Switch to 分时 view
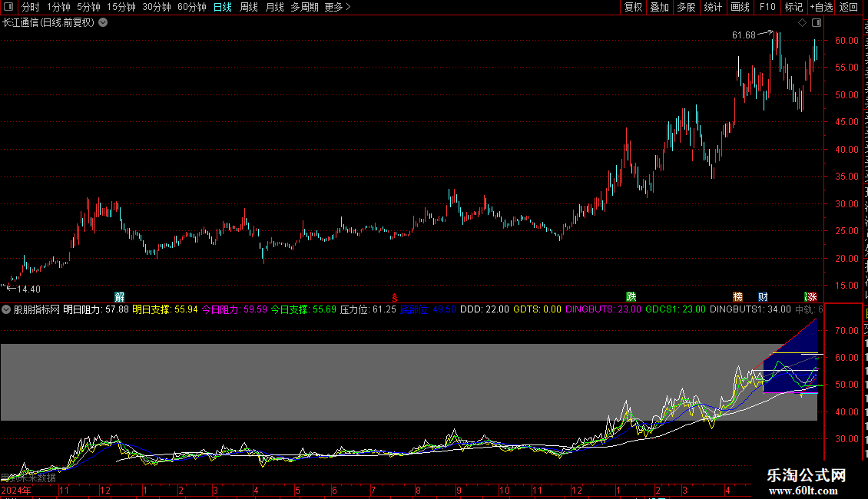868x499 pixels. pyautogui.click(x=31, y=7)
